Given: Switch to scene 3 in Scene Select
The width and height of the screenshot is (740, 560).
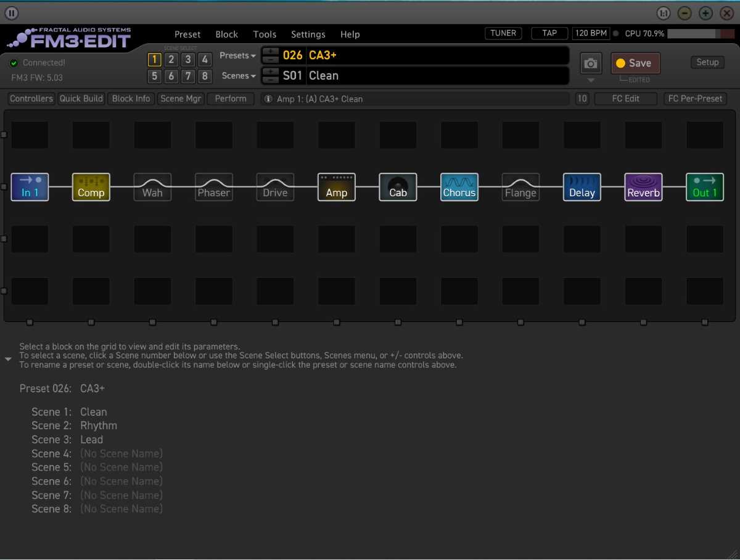Looking at the screenshot, I should click(188, 60).
